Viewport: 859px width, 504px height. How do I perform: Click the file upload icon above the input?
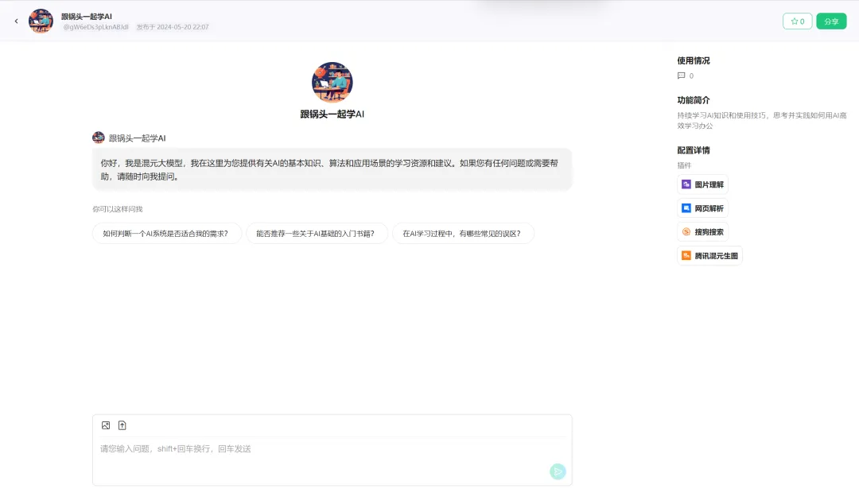[x=122, y=425]
